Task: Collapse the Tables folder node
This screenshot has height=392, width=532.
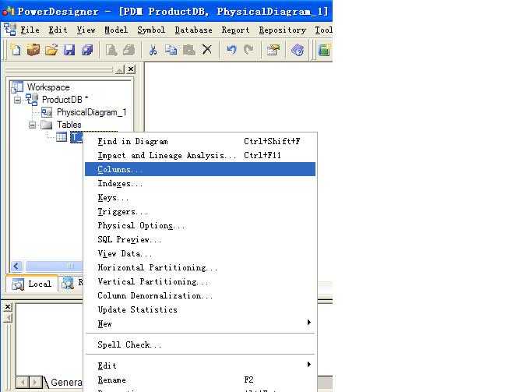Action: pyautogui.click(x=32, y=125)
